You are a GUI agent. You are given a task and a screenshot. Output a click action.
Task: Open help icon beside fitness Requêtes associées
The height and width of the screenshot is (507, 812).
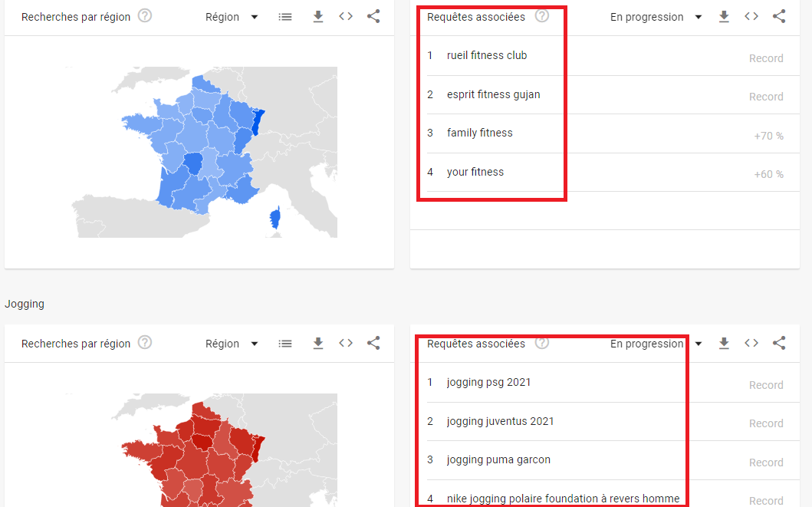click(x=541, y=16)
